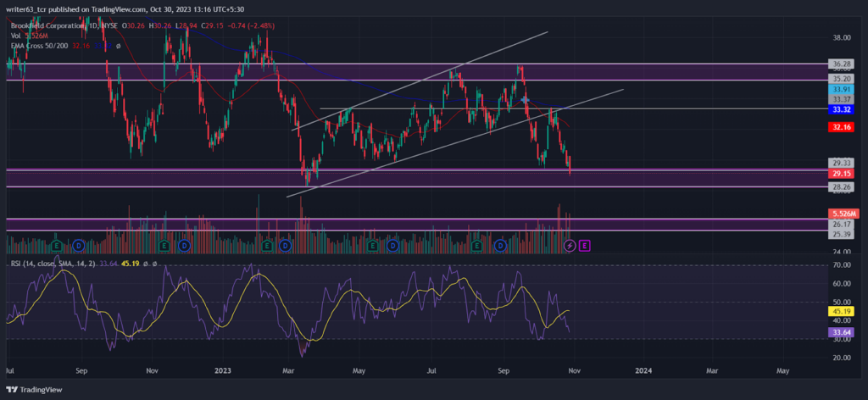This screenshot has height=400, width=868.
Task: Click the earnings E marker near August 2023
Action: coord(477,245)
